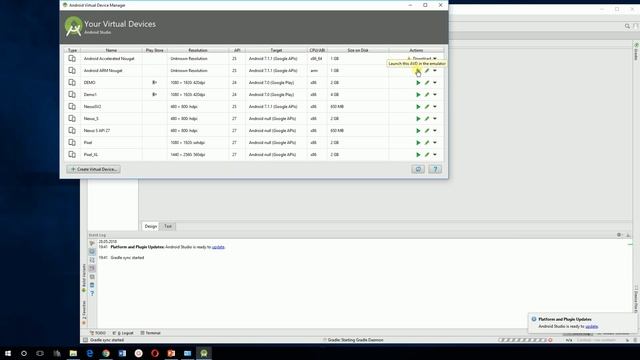Refresh the virtual device list

(418, 169)
